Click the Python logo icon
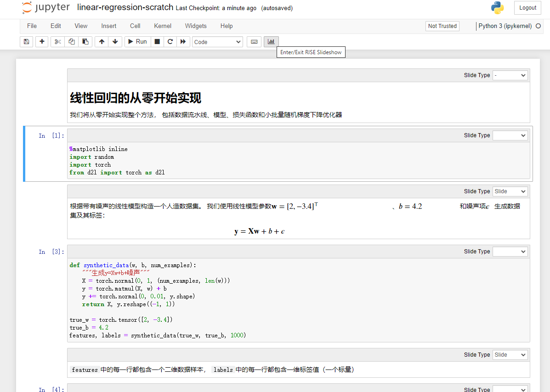550x392 pixels. 497,8
